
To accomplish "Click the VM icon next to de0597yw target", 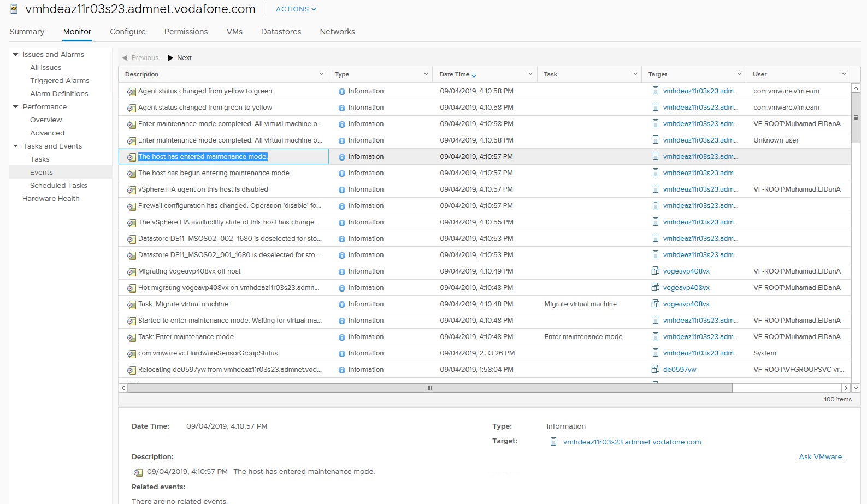I will pyautogui.click(x=655, y=370).
